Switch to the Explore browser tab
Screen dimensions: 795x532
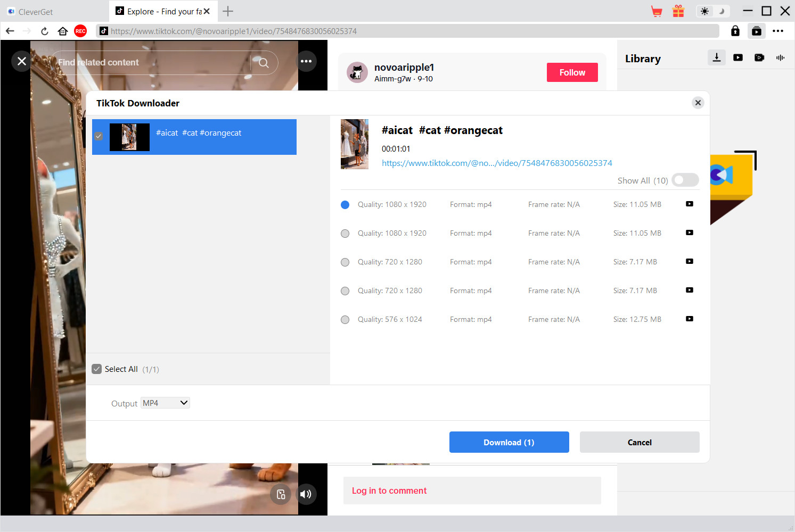[157, 11]
